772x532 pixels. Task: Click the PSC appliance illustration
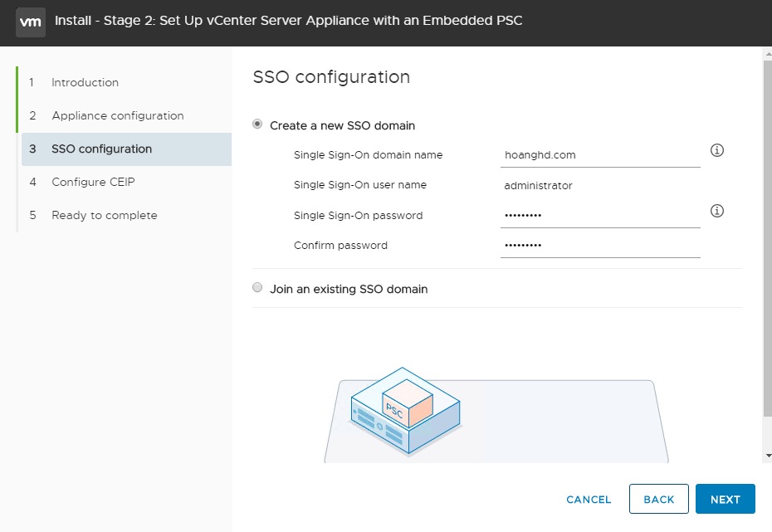(405, 411)
